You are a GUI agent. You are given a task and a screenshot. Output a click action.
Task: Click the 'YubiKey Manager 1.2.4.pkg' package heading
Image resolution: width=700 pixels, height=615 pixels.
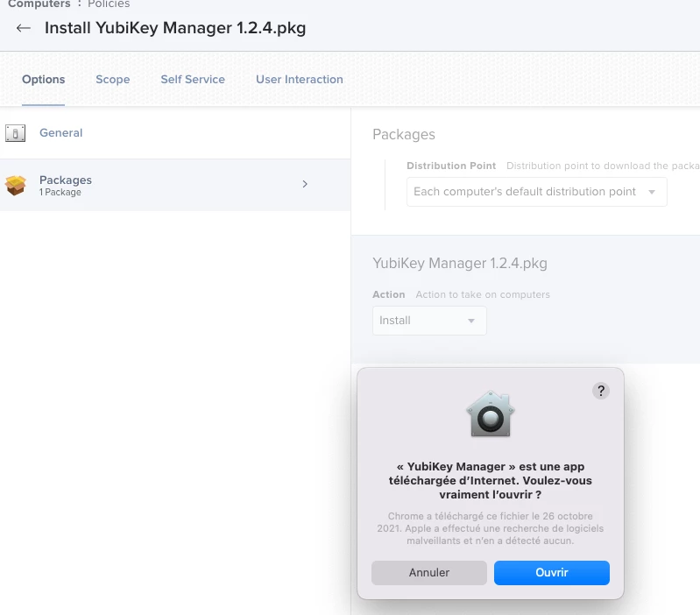pos(460,264)
